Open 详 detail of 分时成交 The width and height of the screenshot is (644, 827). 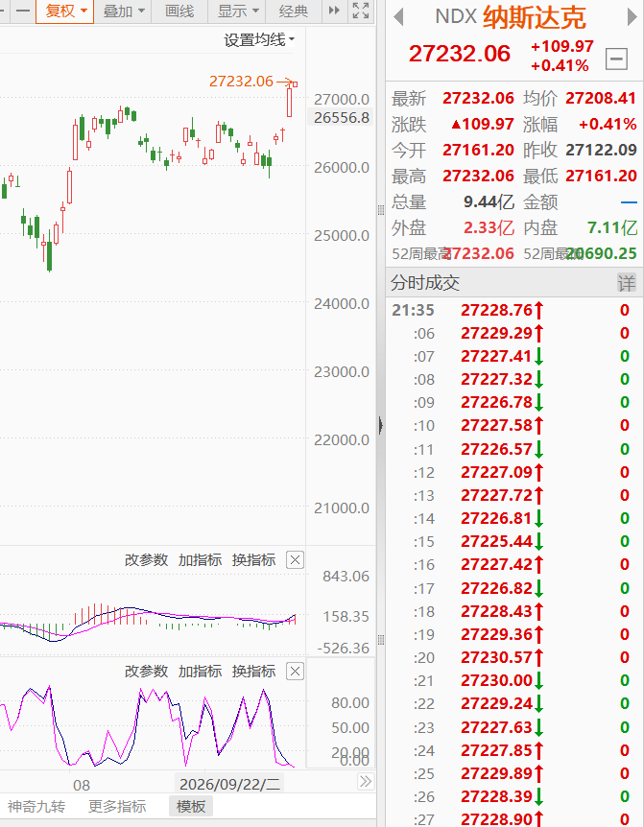point(627,283)
